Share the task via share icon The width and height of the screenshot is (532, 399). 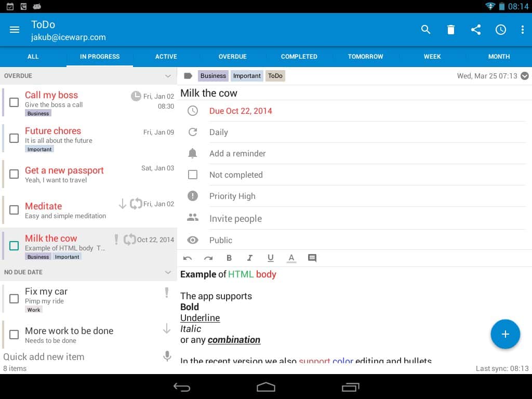pos(475,30)
